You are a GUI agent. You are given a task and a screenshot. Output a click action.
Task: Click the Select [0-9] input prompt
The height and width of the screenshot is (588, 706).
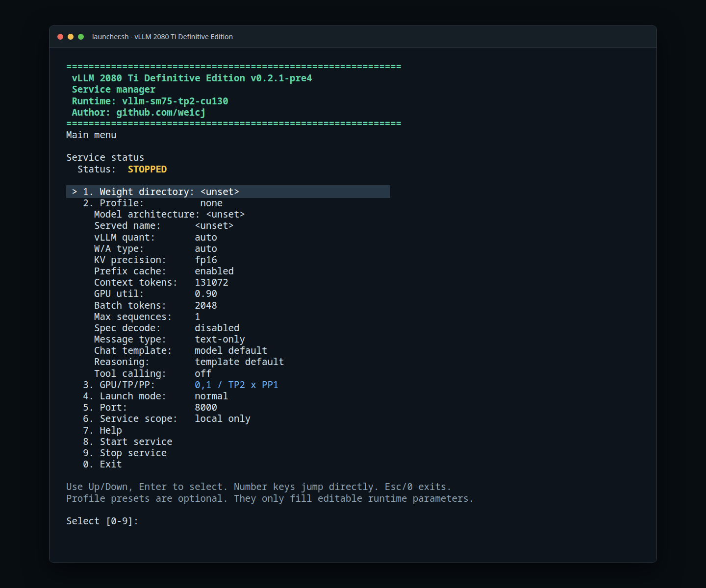pyautogui.click(x=102, y=521)
